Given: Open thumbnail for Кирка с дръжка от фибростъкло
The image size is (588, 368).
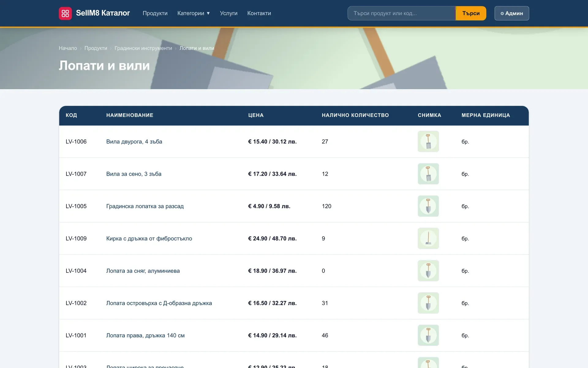Looking at the screenshot, I should [428, 238].
